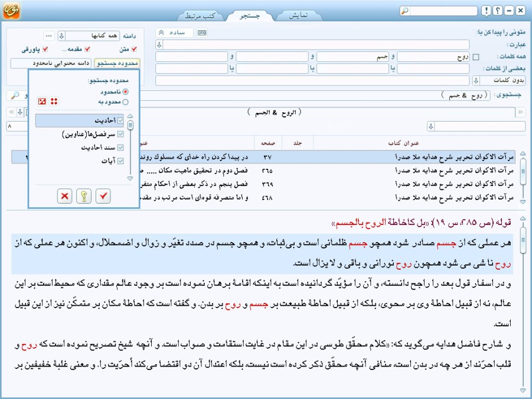Toggle the احادیث checkbox in the list
The width and height of the screenshot is (532, 399).
pyautogui.click(x=120, y=120)
